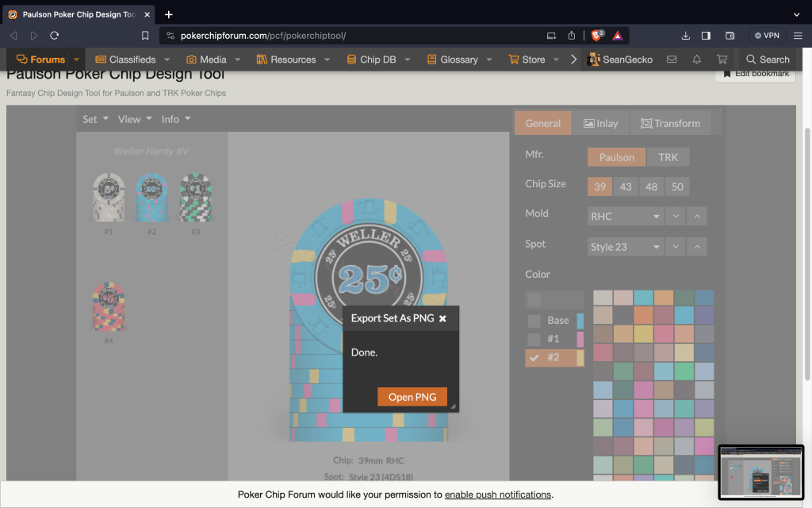Screen dimensions: 812x508
Task: Reload the page
Action: point(55,35)
